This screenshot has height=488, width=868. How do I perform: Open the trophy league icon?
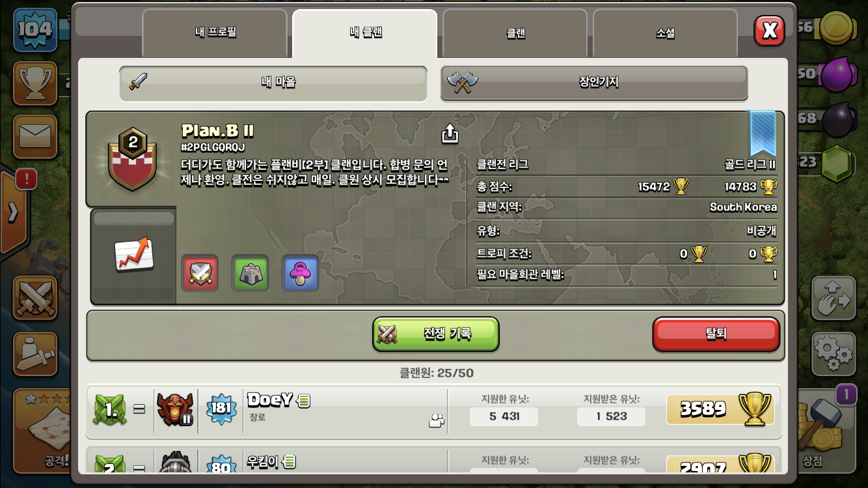34,83
